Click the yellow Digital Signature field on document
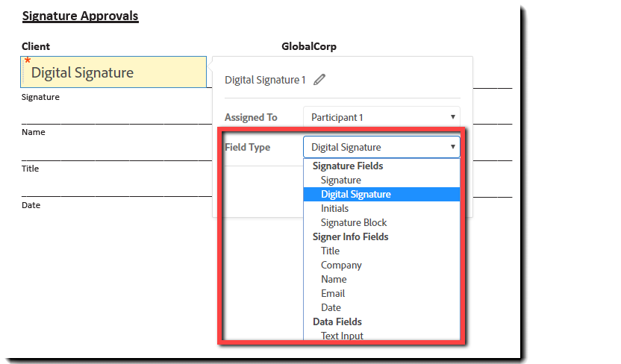 pyautogui.click(x=113, y=72)
